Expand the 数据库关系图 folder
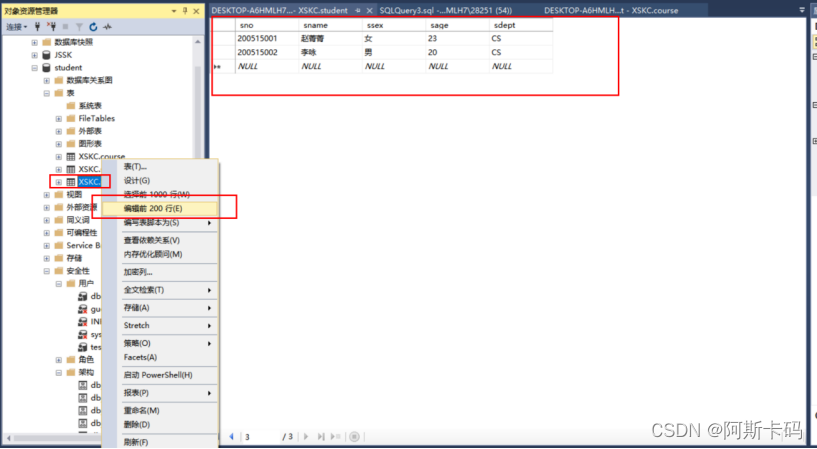 pos(47,80)
